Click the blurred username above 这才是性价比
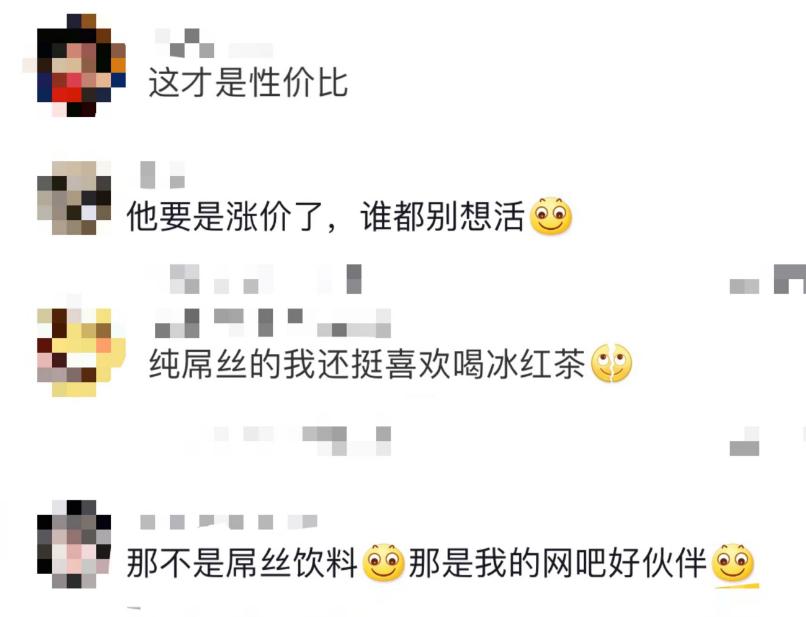806x617 pixels. coord(213,43)
